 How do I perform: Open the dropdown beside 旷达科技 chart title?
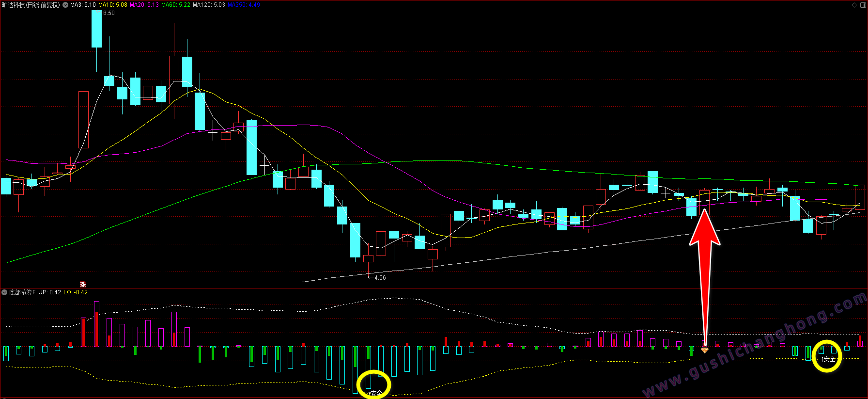point(65,5)
